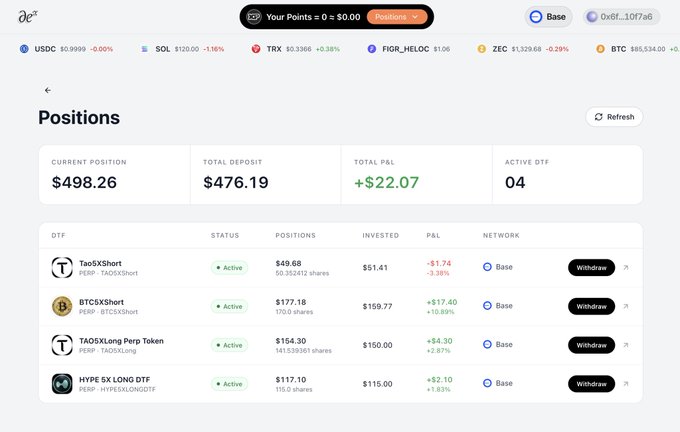Click the INVESTED column header

click(381, 236)
